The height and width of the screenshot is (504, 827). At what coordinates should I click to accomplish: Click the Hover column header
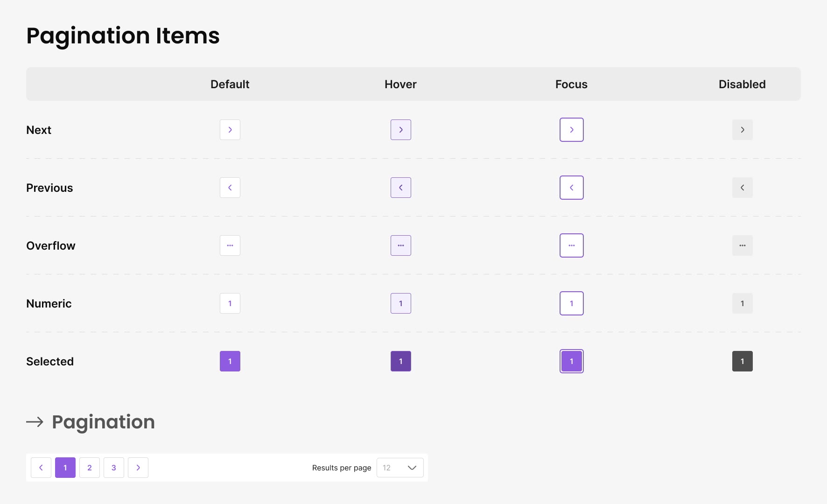pyautogui.click(x=401, y=84)
